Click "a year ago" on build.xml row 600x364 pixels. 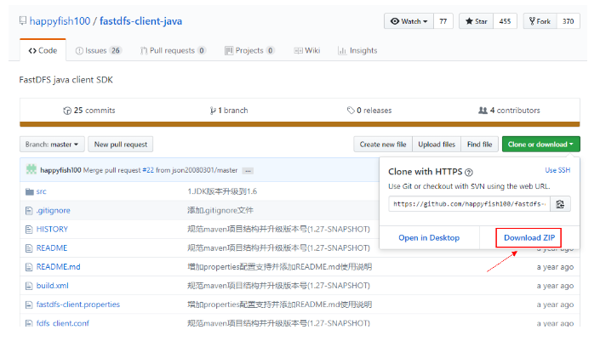point(555,286)
